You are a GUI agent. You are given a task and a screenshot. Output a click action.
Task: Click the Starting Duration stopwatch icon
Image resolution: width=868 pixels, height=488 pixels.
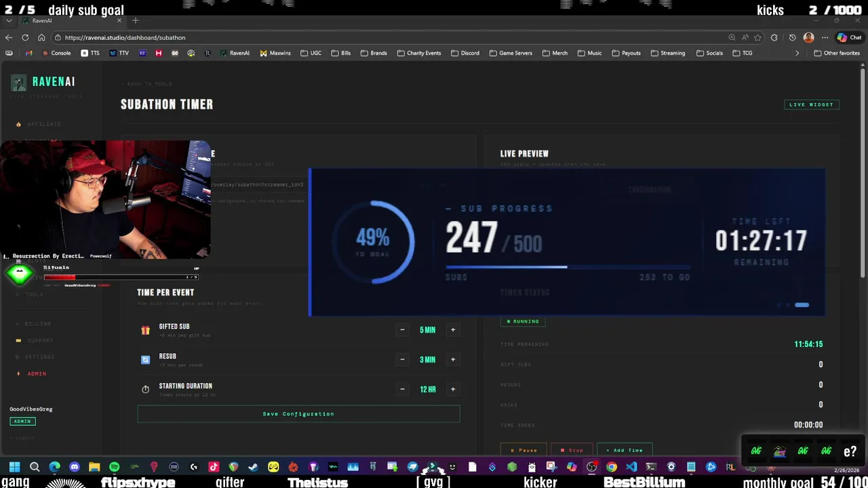[x=145, y=389]
